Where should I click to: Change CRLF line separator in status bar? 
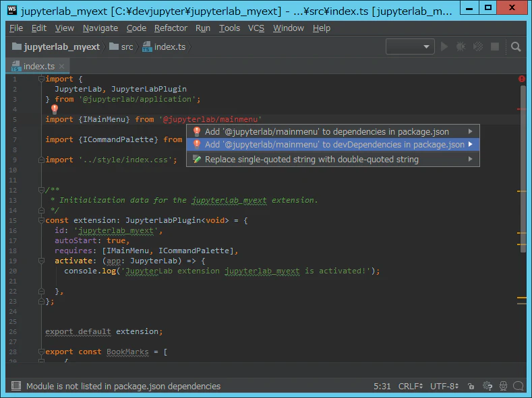(410, 386)
